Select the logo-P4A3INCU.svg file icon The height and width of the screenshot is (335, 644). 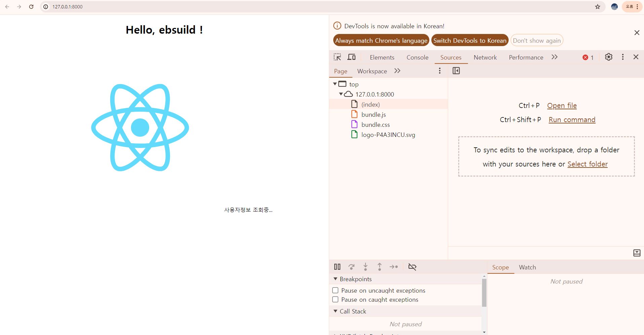(354, 135)
